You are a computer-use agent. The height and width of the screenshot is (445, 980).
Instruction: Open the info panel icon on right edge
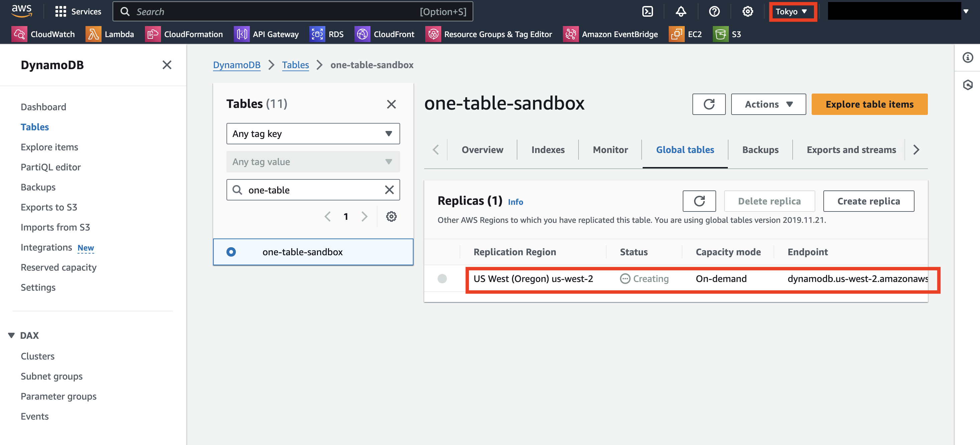pos(967,57)
